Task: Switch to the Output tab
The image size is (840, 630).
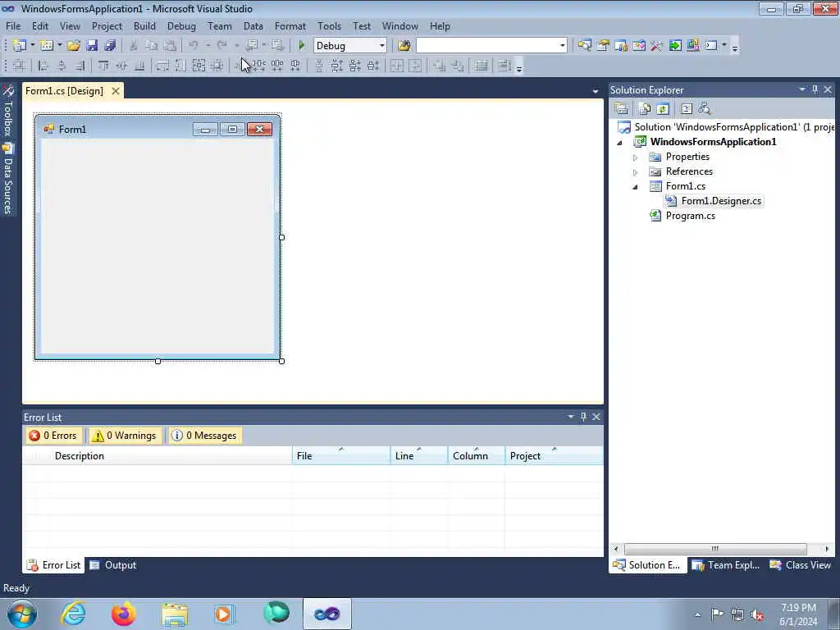Action: click(x=113, y=565)
